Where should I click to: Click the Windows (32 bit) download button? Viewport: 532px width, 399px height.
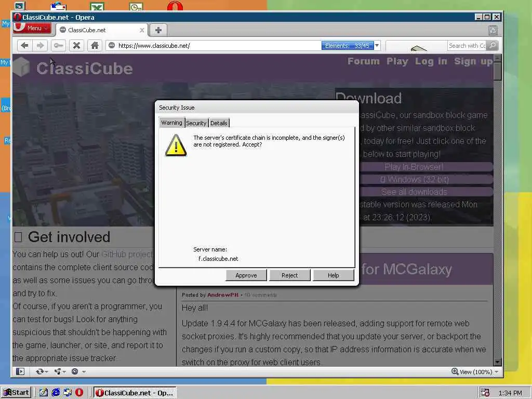click(414, 179)
